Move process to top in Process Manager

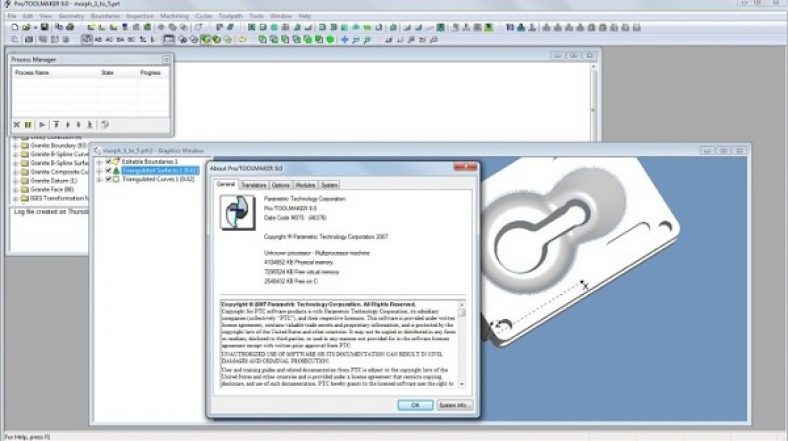click(56, 125)
